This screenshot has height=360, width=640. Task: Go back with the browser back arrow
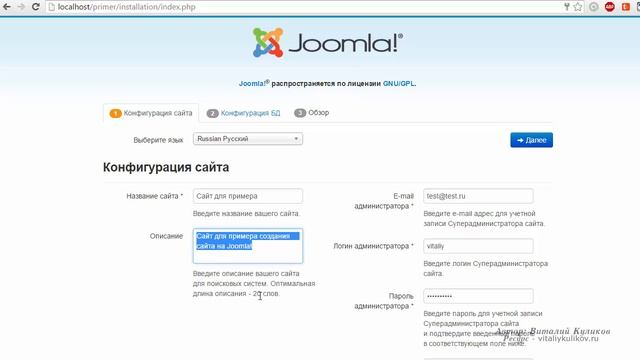(x=7, y=7)
